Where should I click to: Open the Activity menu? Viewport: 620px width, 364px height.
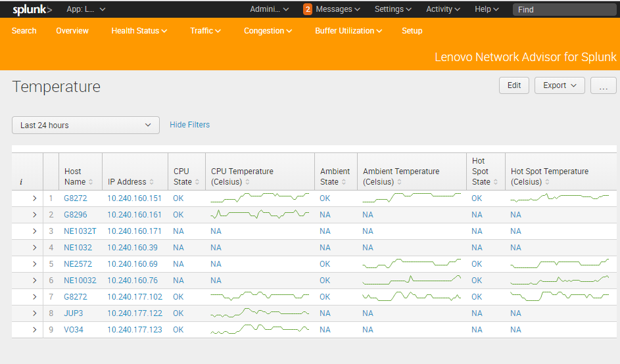pos(443,9)
